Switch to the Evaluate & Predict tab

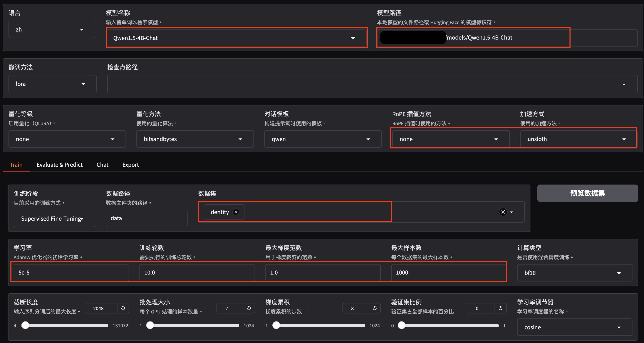[x=59, y=165]
